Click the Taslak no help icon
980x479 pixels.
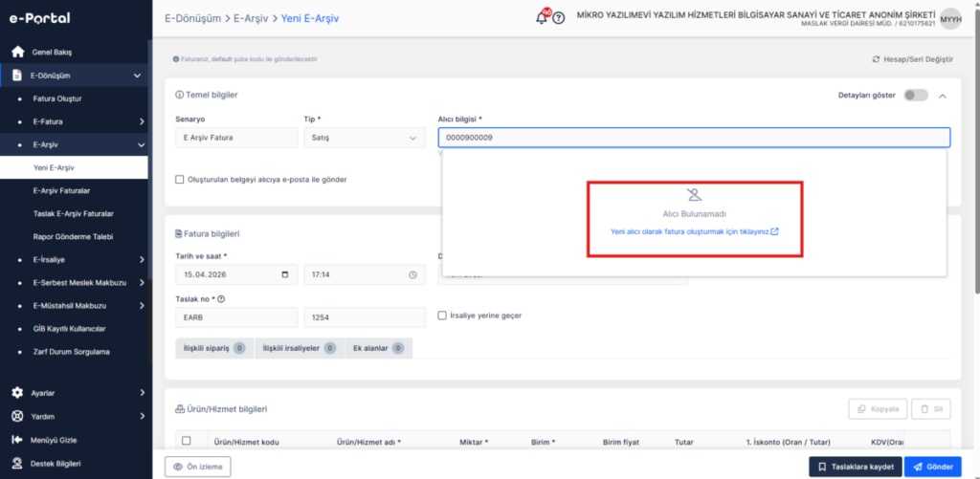coord(221,299)
